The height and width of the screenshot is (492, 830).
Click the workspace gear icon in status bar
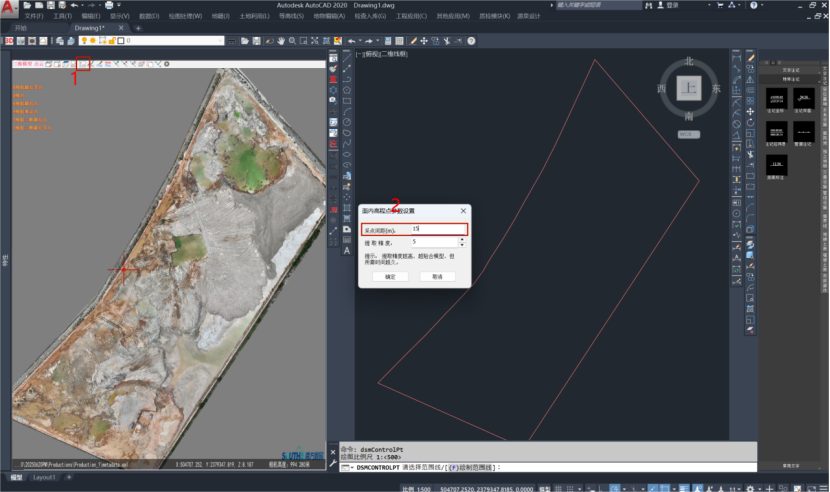(750, 488)
